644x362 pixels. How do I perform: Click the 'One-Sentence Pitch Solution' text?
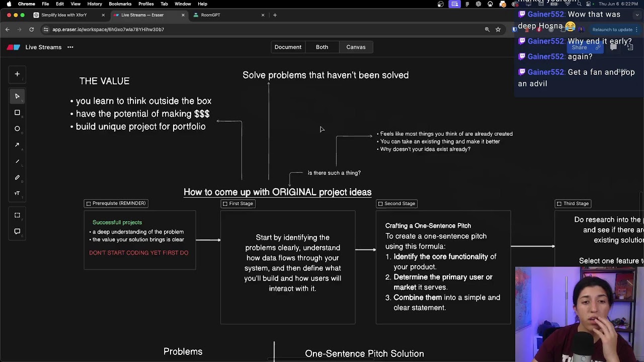(x=364, y=354)
